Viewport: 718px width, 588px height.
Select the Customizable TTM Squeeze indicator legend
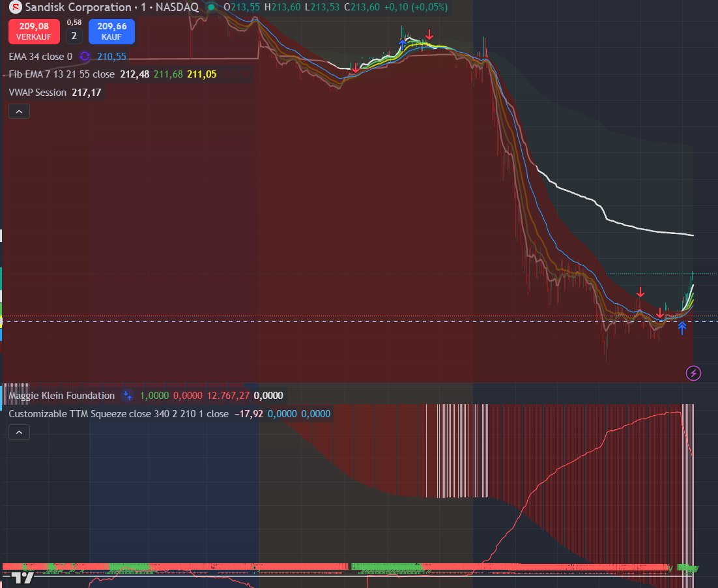tap(119, 414)
